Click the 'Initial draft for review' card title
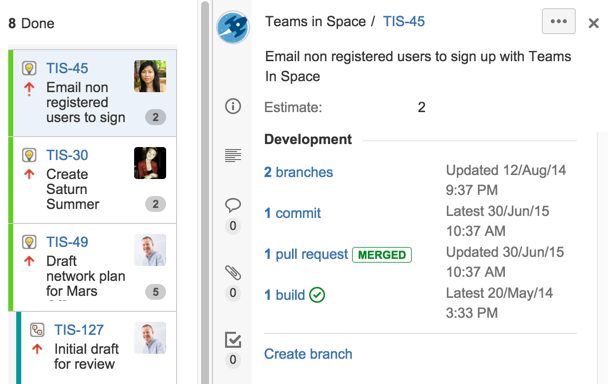This screenshot has width=608, height=384. (86, 356)
